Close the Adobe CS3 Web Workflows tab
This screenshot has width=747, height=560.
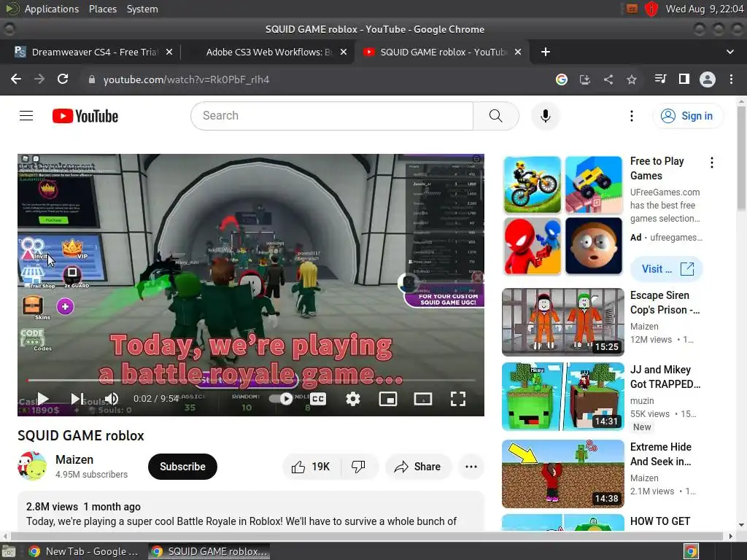click(x=344, y=52)
